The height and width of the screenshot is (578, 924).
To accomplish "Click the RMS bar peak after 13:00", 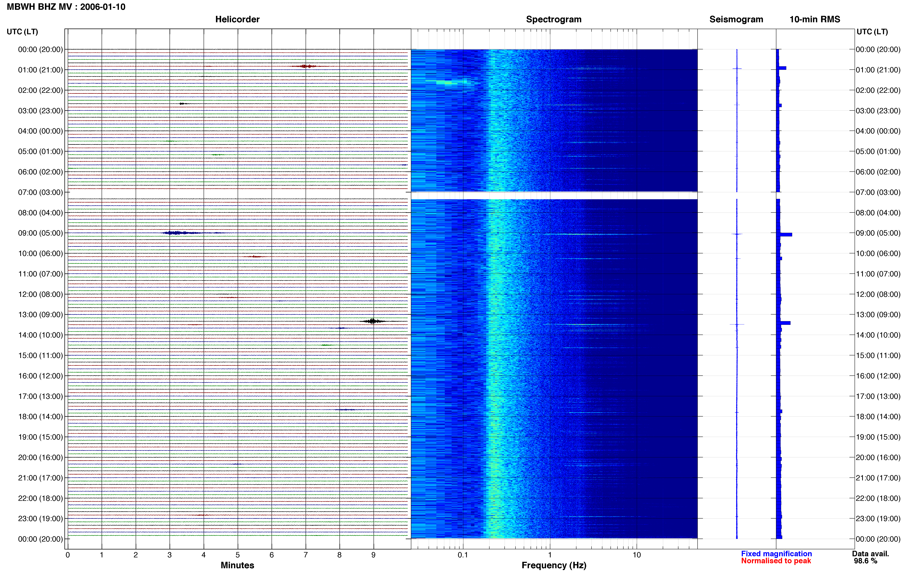I will (x=783, y=323).
